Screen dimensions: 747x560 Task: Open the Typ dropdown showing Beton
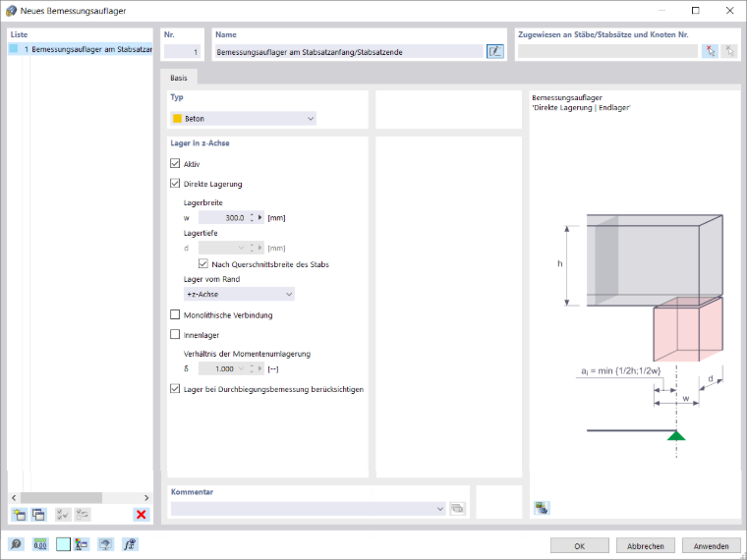pyautogui.click(x=244, y=119)
